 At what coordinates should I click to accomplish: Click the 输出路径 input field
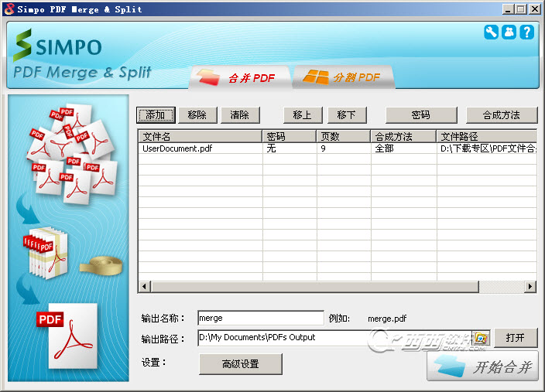(x=334, y=338)
